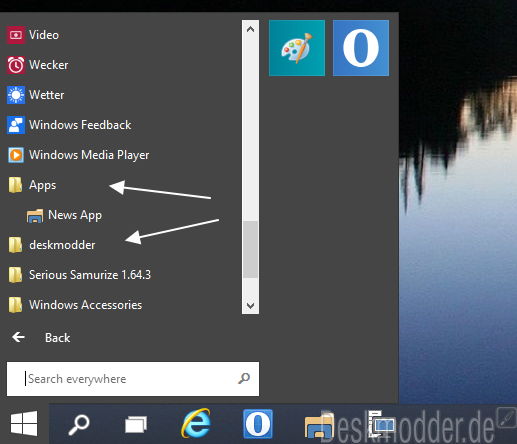Viewport: 517px width, 444px height.
Task: Click the magnifier icon in search box
Action: point(244,378)
